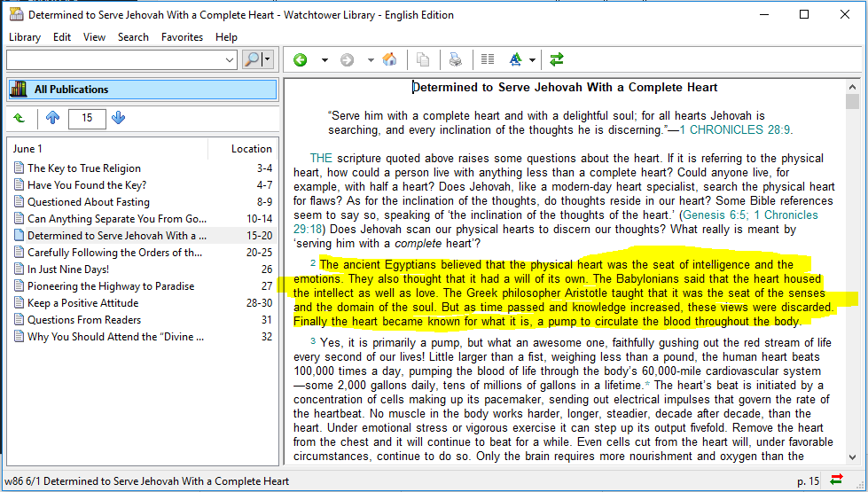
Task: Click the green Back navigation arrow
Action: [x=301, y=60]
